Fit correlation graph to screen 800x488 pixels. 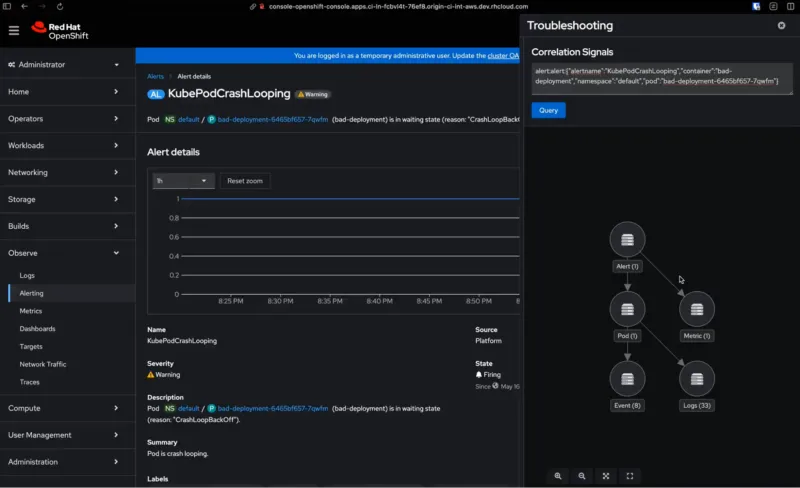tap(606, 476)
